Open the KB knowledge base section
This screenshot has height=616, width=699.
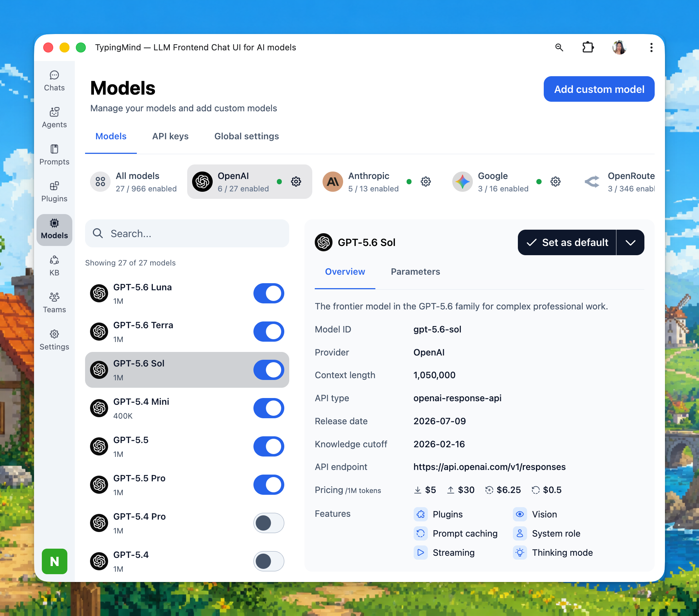pos(54,266)
